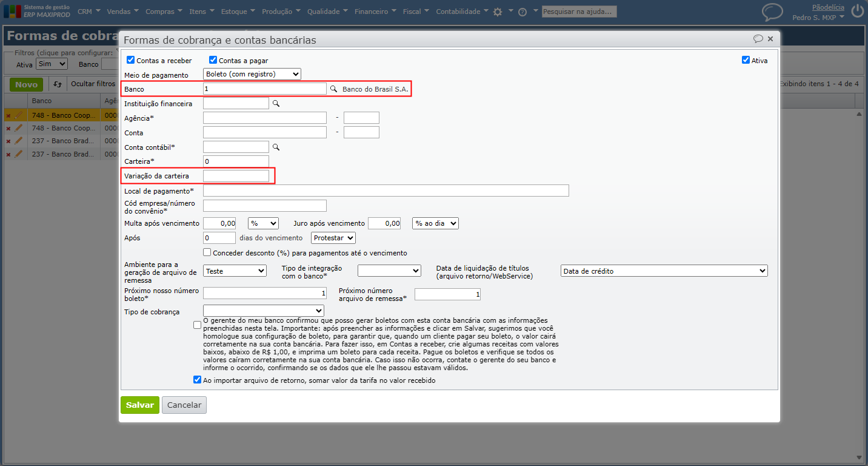Toggle the Contas a pagar checkbox
The image size is (868, 466).
[x=213, y=60]
